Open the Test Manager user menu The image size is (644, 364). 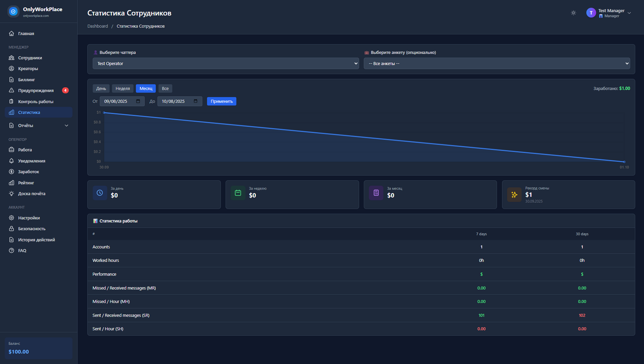(x=609, y=13)
